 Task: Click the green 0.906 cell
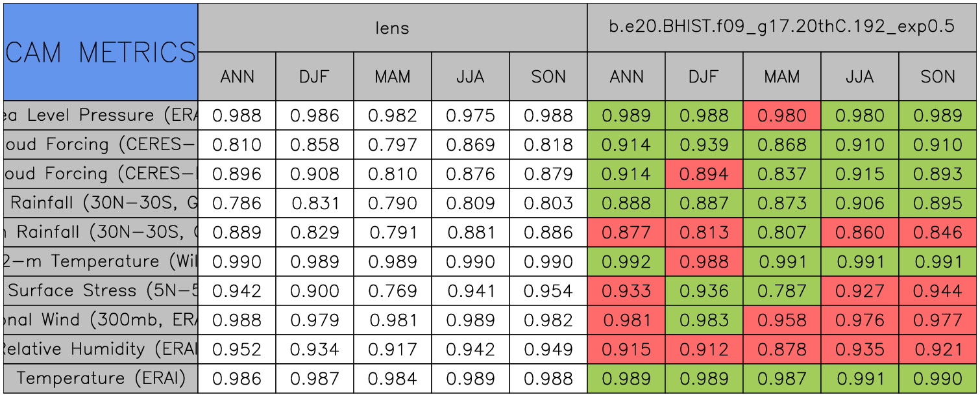tap(859, 203)
